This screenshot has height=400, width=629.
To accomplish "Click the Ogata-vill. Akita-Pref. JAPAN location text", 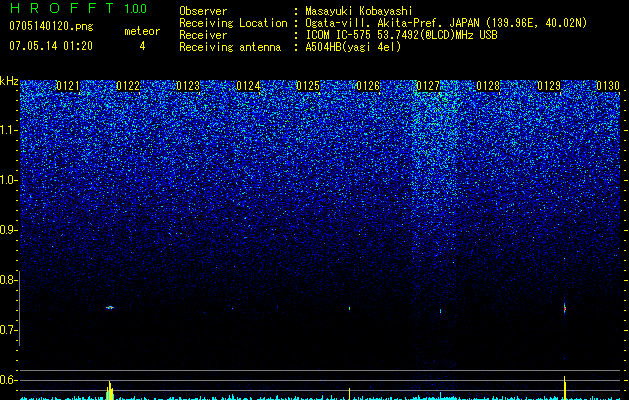I will [446, 23].
